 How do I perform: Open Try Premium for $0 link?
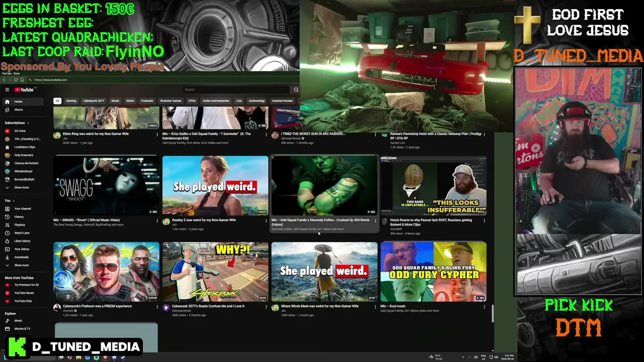(23, 285)
